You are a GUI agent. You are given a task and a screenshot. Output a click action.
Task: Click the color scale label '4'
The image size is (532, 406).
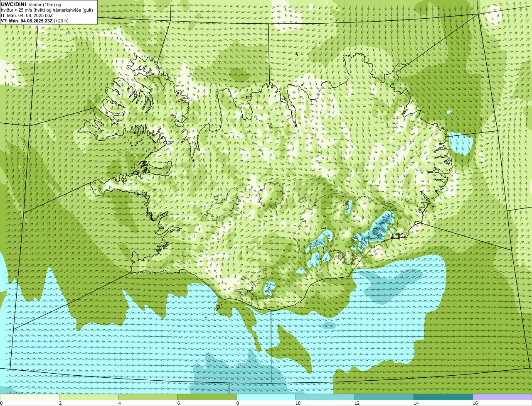pyautogui.click(x=119, y=403)
